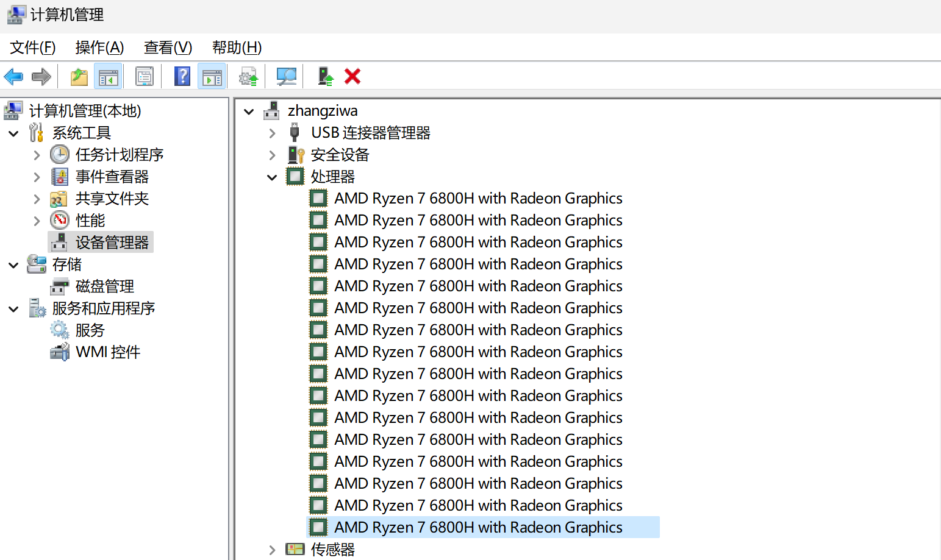
Task: Toggle the Show/Hide Console Tree toolbar button
Action: pos(109,77)
